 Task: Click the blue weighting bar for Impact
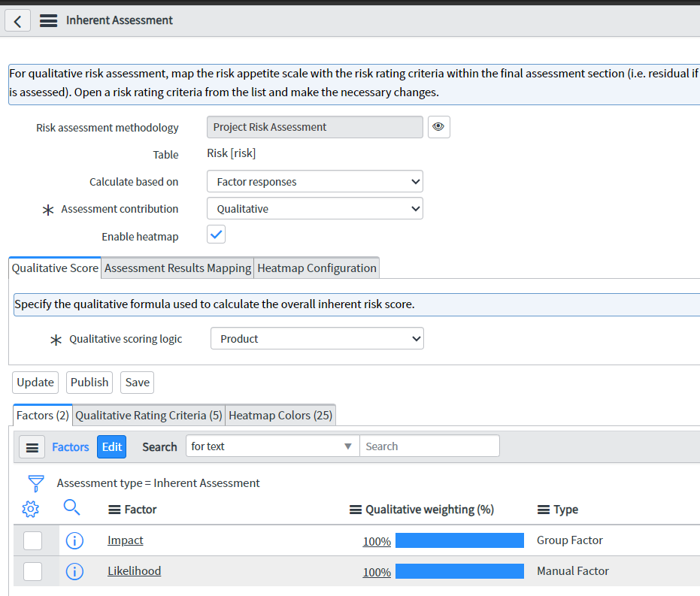tap(459, 540)
